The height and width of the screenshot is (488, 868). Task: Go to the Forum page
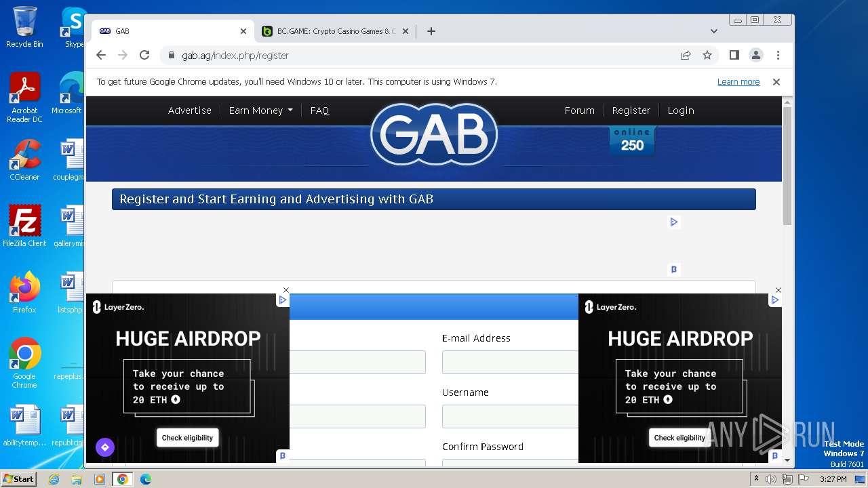pos(579,110)
